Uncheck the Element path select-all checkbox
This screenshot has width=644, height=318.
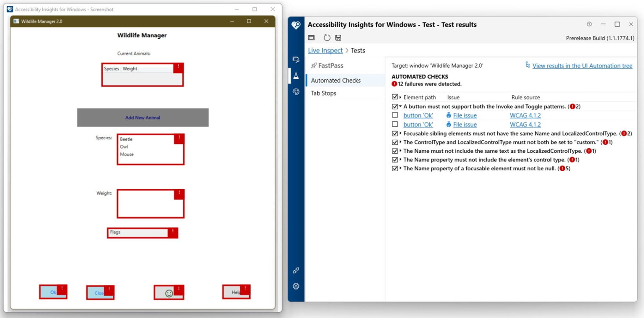(395, 97)
